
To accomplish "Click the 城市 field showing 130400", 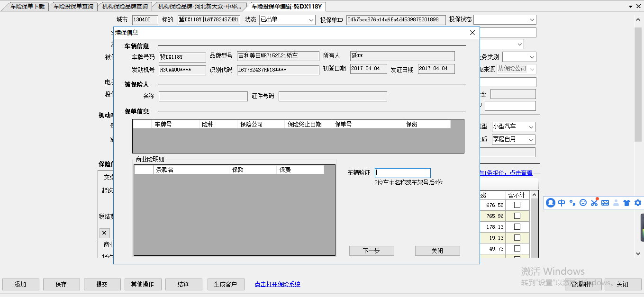I will (145, 20).
